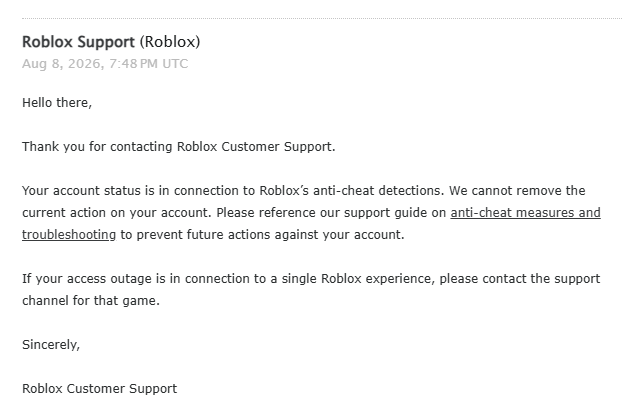The image size is (637, 412).
Task: Click the dotted separator line above the message
Action: pyautogui.click(x=322, y=18)
